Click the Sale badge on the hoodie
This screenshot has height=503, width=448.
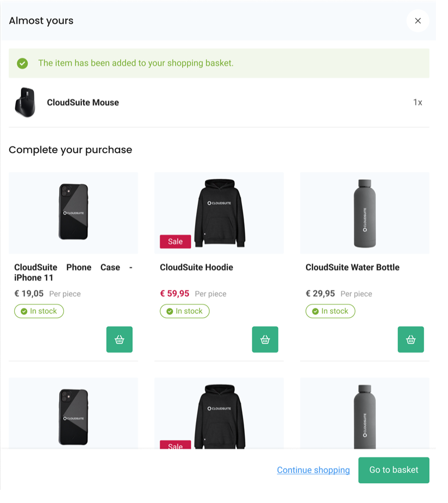click(175, 242)
